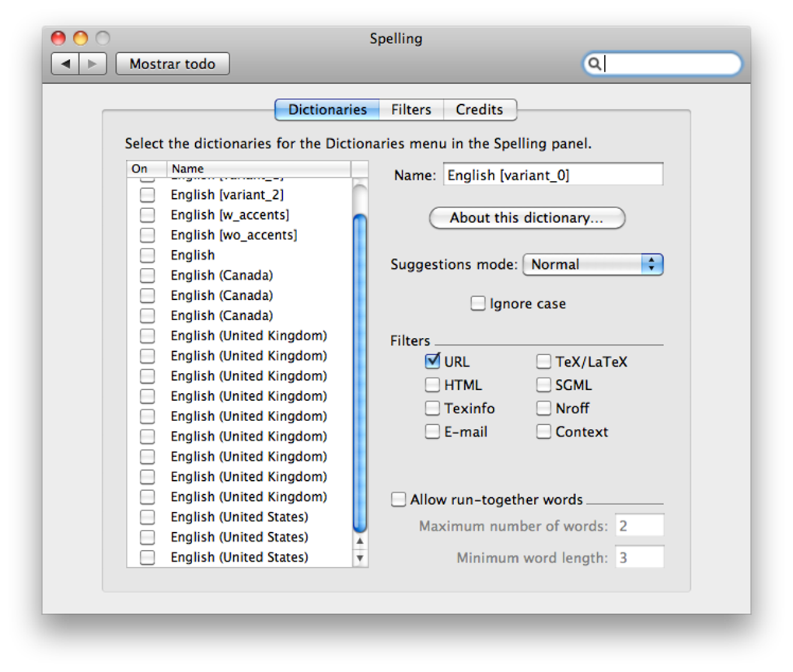Click the scroll-down arrow on the dictionary list
Image resolution: width=793 pixels, height=672 pixels.
(359, 557)
